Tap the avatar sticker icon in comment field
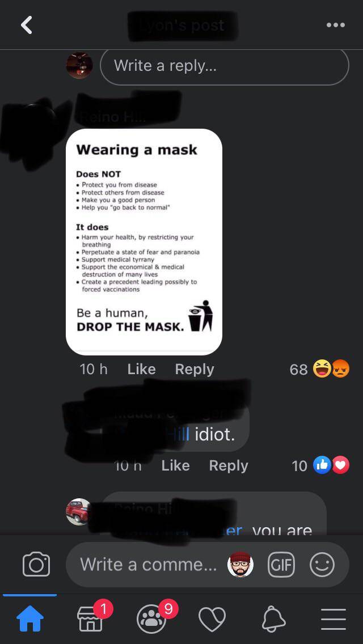The width and height of the screenshot is (363, 644). [x=240, y=564]
